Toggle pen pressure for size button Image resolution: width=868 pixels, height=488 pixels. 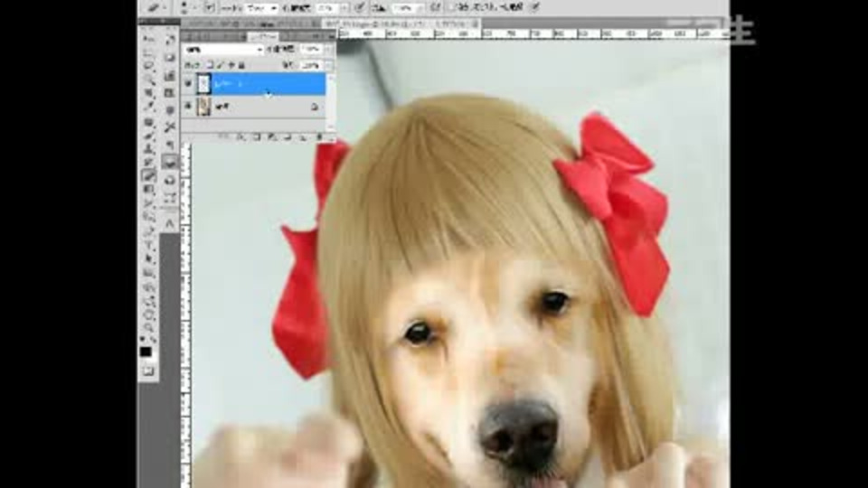click(534, 8)
